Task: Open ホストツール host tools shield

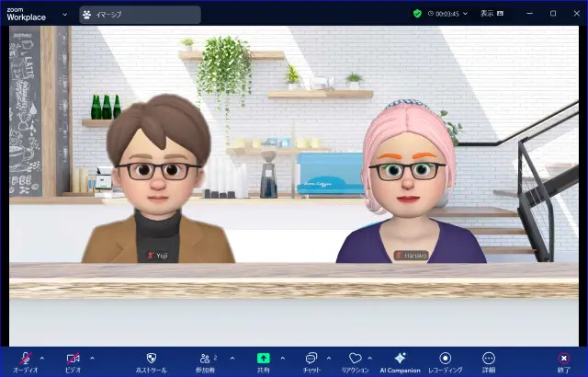Action: click(x=151, y=359)
